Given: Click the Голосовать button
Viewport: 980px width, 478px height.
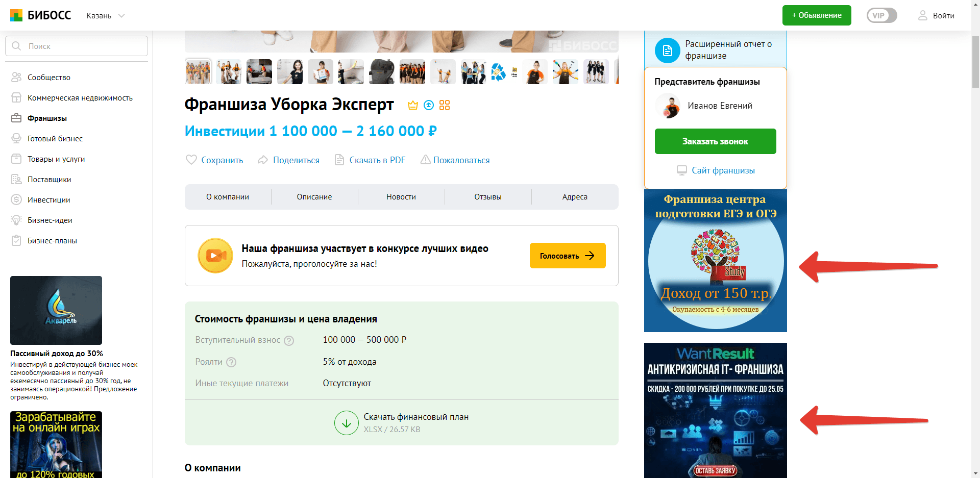Looking at the screenshot, I should 568,256.
